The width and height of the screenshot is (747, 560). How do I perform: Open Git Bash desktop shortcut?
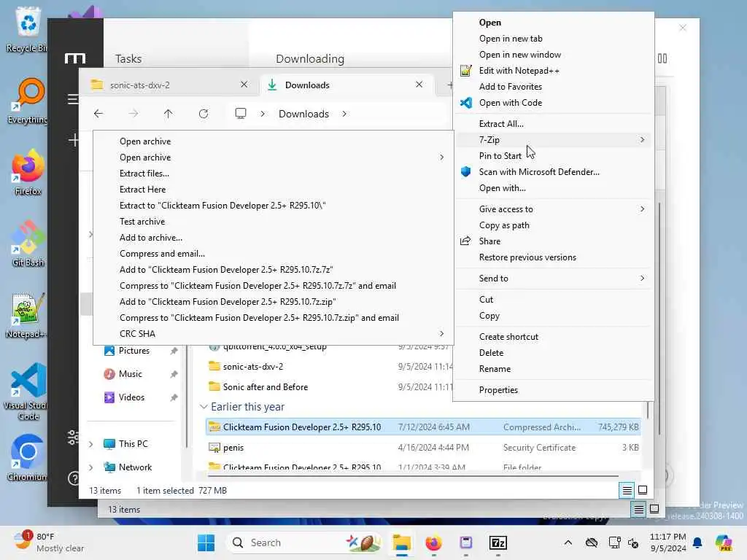click(x=28, y=244)
